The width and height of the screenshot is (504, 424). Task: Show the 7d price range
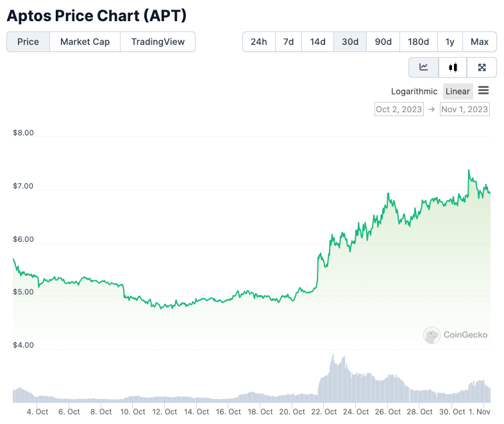click(289, 42)
